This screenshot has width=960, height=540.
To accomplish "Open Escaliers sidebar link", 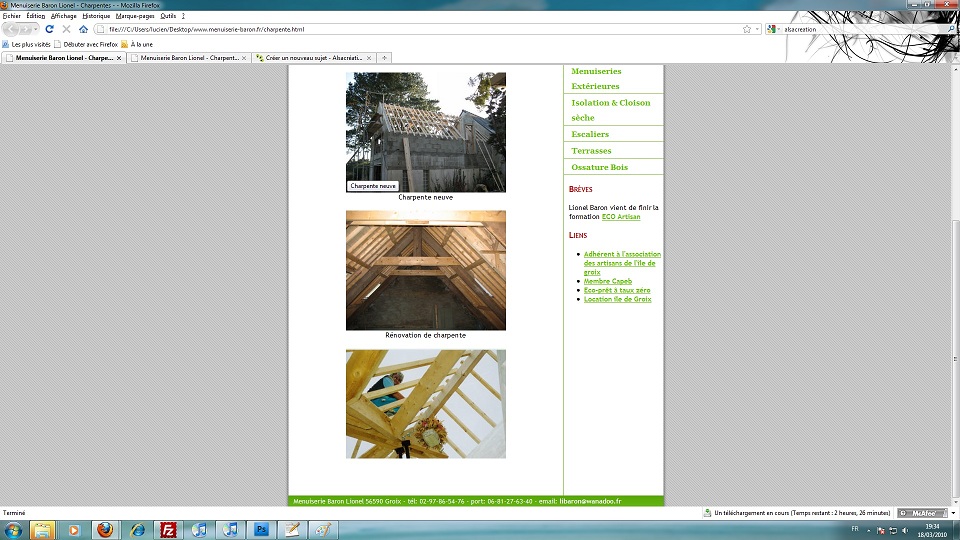I will point(590,134).
